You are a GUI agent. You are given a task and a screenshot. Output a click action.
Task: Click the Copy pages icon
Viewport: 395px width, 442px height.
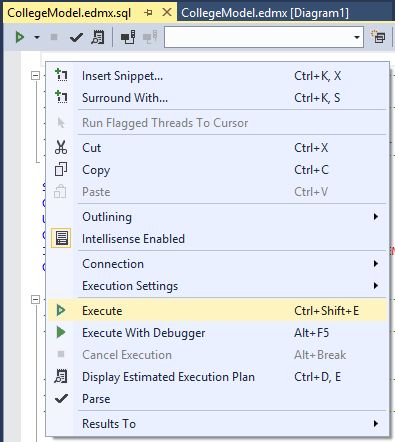point(61,169)
